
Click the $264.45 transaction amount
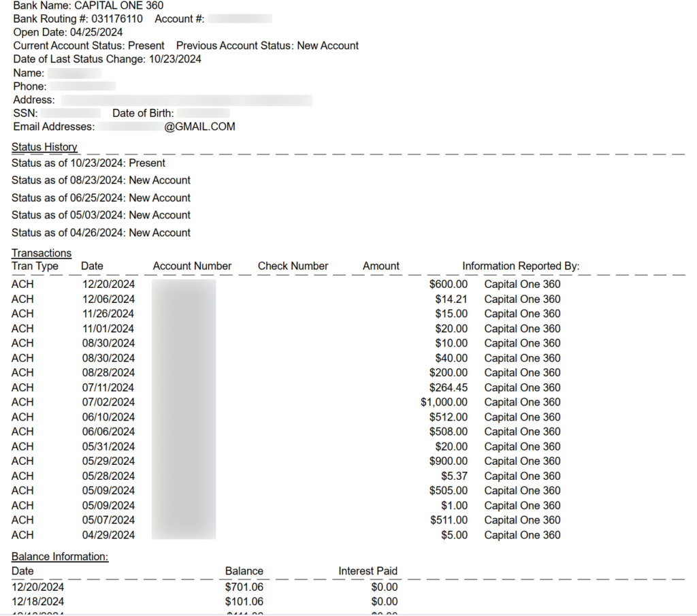click(x=449, y=387)
